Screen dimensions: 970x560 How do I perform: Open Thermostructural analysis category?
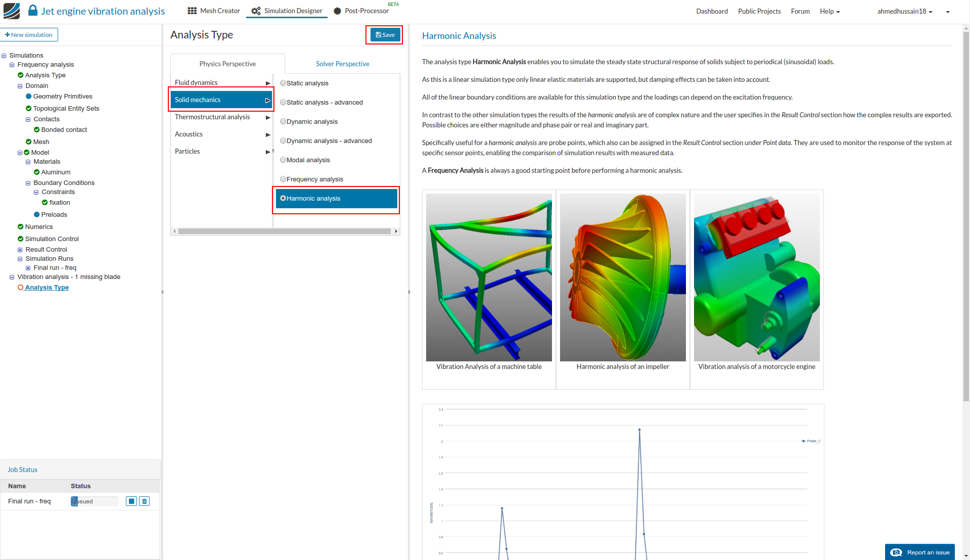[x=221, y=117]
